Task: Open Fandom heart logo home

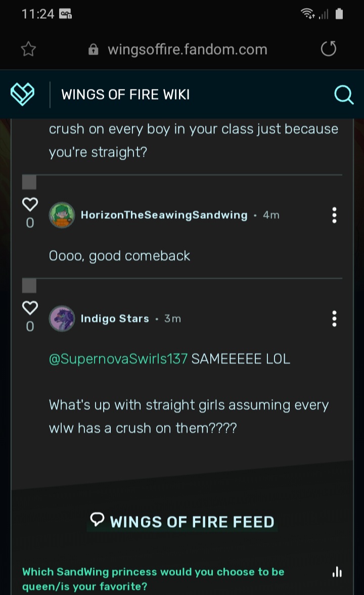Action: coord(23,95)
